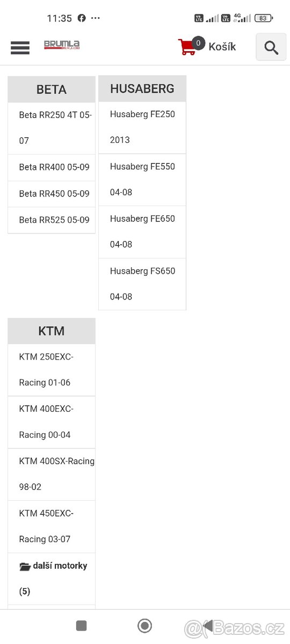Choose Husaberg FE250 2013
This screenshot has height=644, width=290.
pyautogui.click(x=142, y=127)
